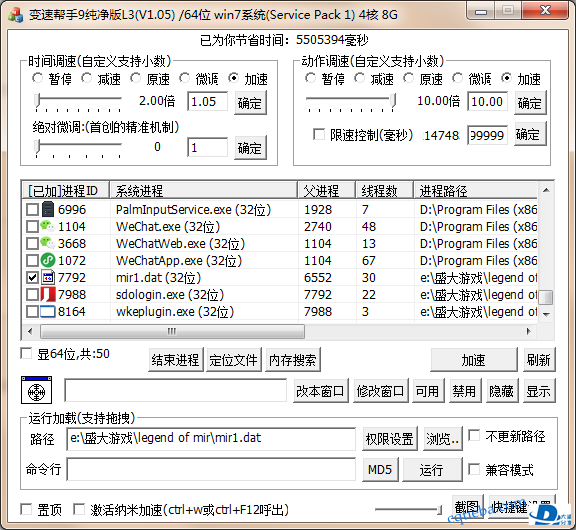Click the 1.05 time speed input field
Viewport: 576px width, 530px height.
pos(207,102)
